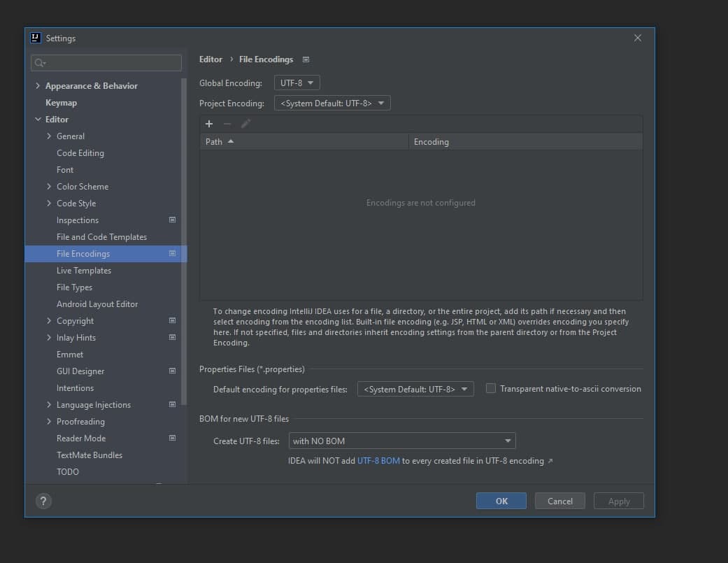Expand the Code Style node
The height and width of the screenshot is (563, 728).
coord(49,204)
